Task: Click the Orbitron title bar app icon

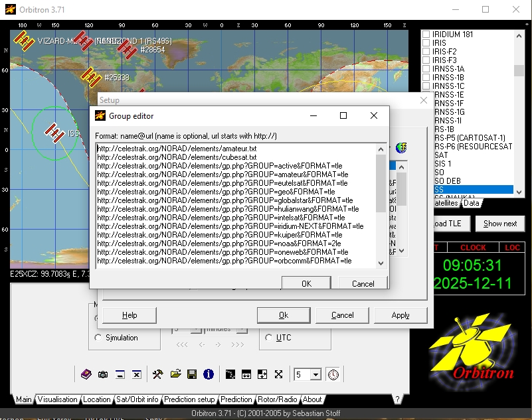Action: (10, 9)
